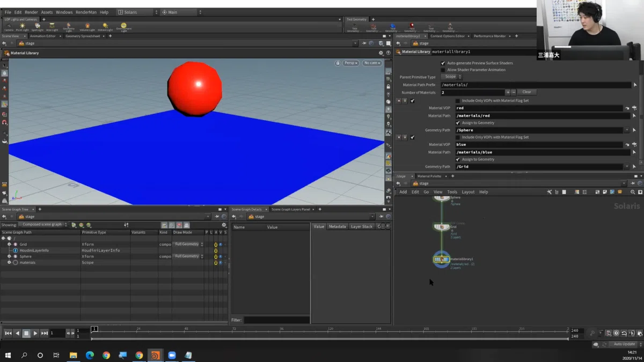Select the materiallibrary1 node
This screenshot has height=362, width=644.
pyautogui.click(x=442, y=260)
